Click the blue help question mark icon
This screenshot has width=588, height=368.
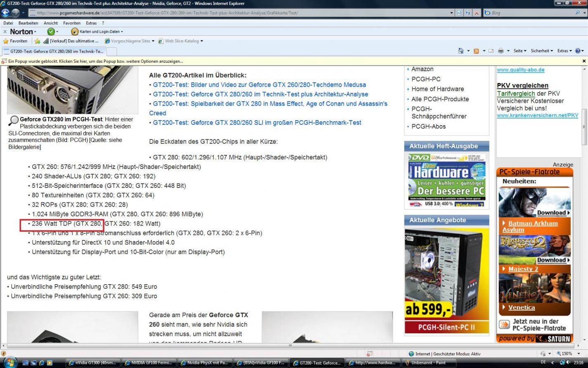(578, 51)
